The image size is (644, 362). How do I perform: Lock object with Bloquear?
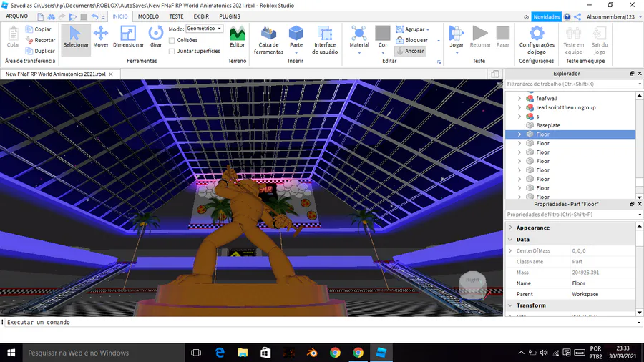coord(412,40)
